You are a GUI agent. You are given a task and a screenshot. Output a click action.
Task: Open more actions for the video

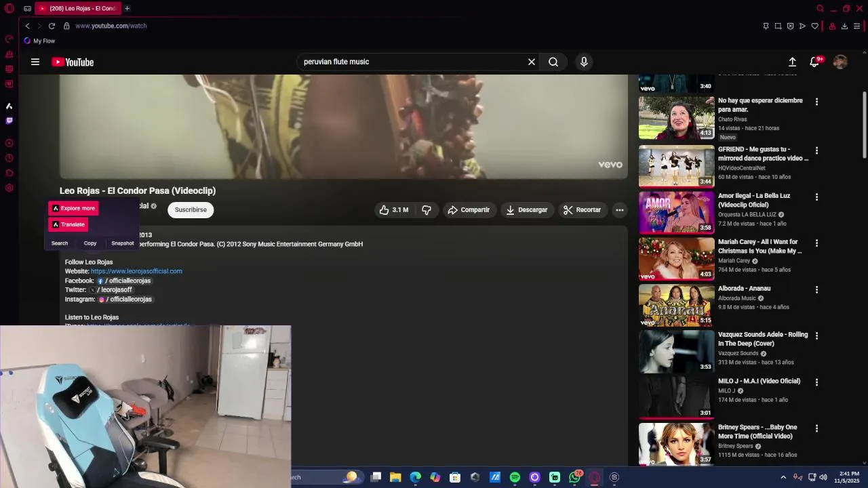coord(619,210)
